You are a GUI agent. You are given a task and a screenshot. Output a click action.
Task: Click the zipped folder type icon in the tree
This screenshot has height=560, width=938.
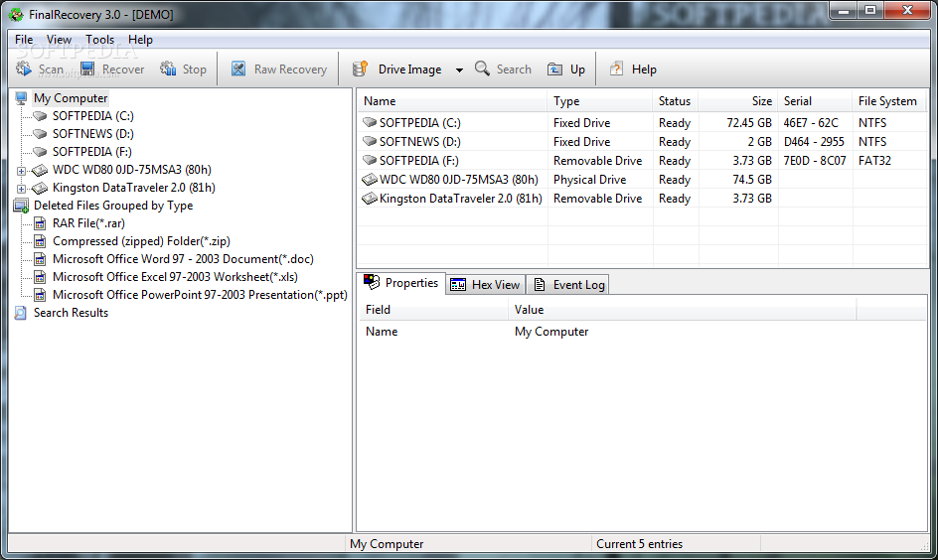coord(40,241)
